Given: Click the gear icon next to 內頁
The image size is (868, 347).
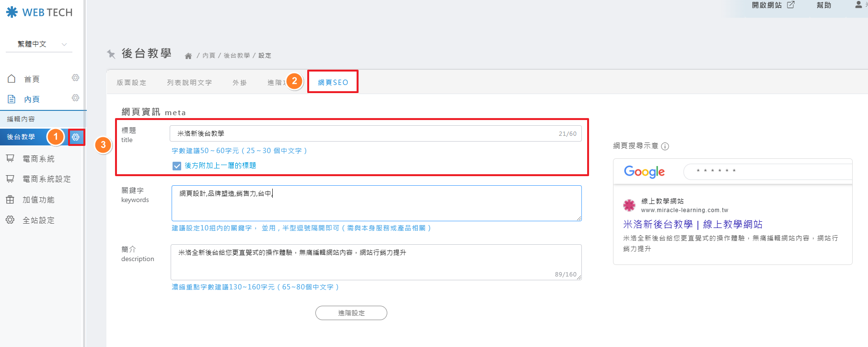Looking at the screenshot, I should (x=75, y=98).
